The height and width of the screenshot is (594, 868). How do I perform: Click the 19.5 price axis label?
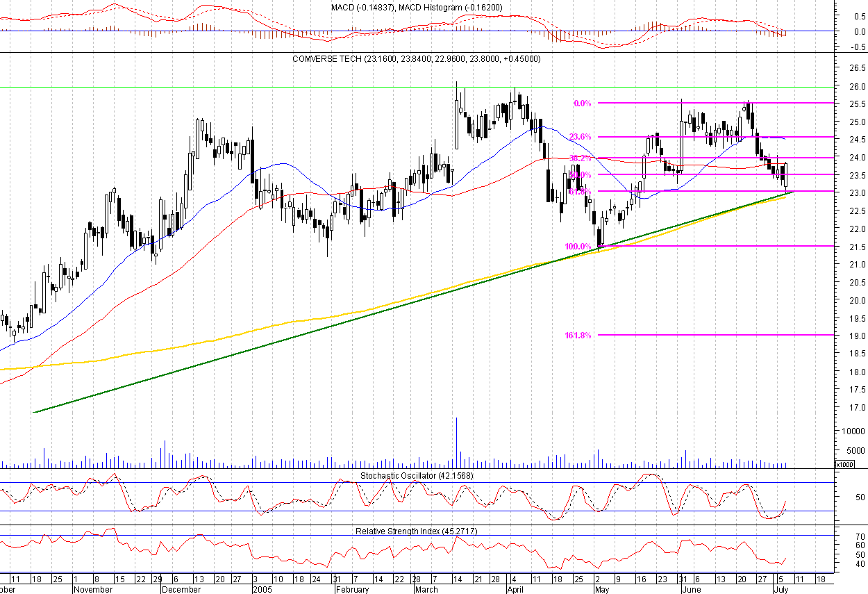pos(856,319)
